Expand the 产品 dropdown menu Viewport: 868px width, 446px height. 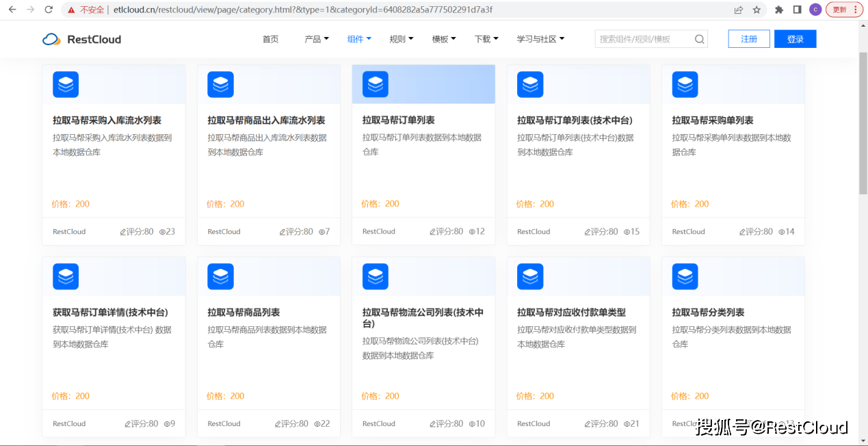tap(317, 39)
